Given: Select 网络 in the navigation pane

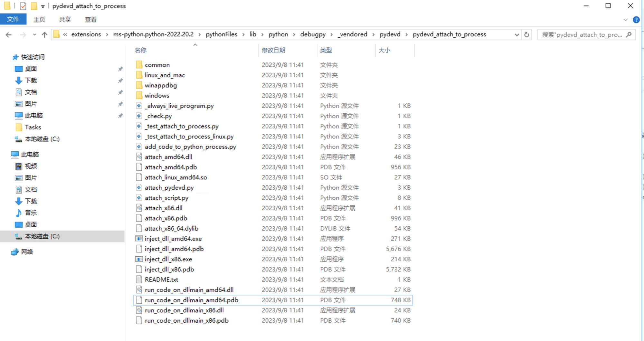Looking at the screenshot, I should point(27,252).
